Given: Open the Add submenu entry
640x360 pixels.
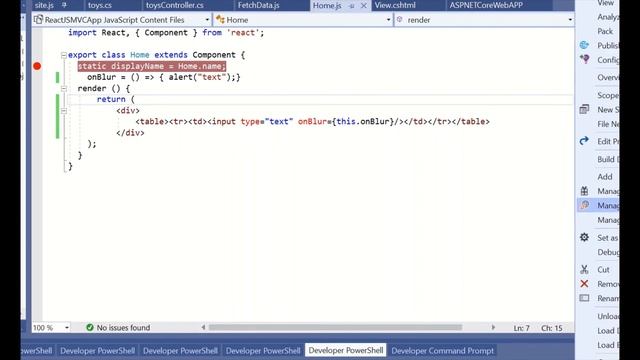Looking at the screenshot, I should [605, 177].
